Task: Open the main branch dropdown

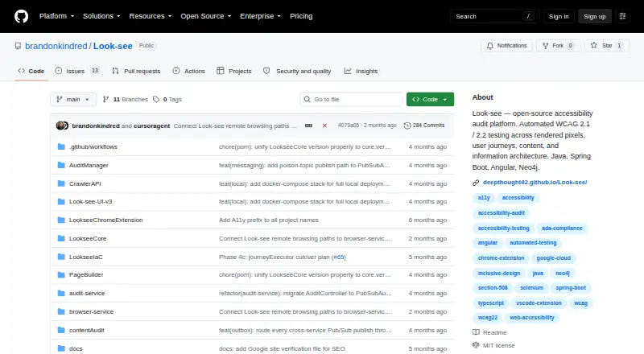Action: click(x=73, y=100)
